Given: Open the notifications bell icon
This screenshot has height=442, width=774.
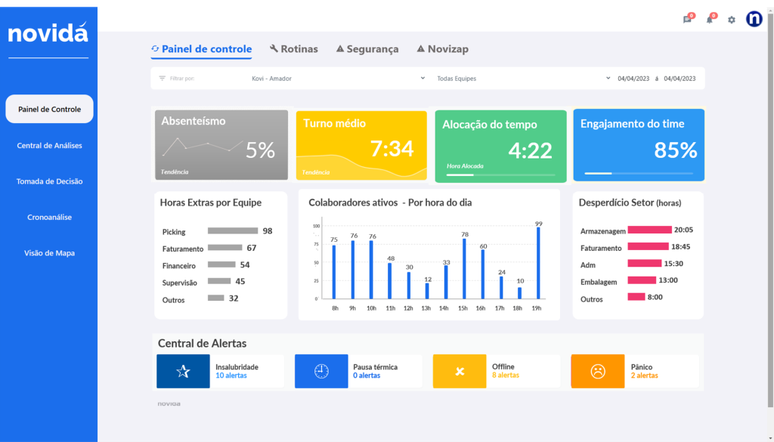Looking at the screenshot, I should [709, 20].
